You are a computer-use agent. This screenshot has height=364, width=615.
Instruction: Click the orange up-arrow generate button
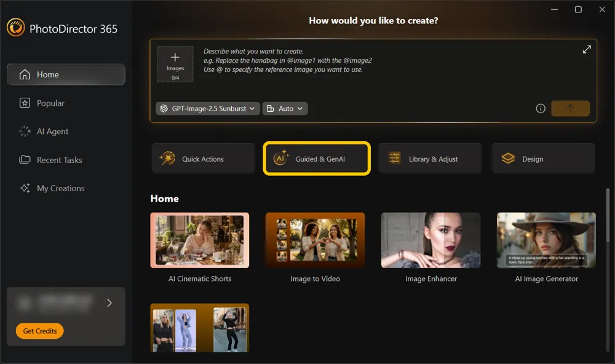click(570, 109)
